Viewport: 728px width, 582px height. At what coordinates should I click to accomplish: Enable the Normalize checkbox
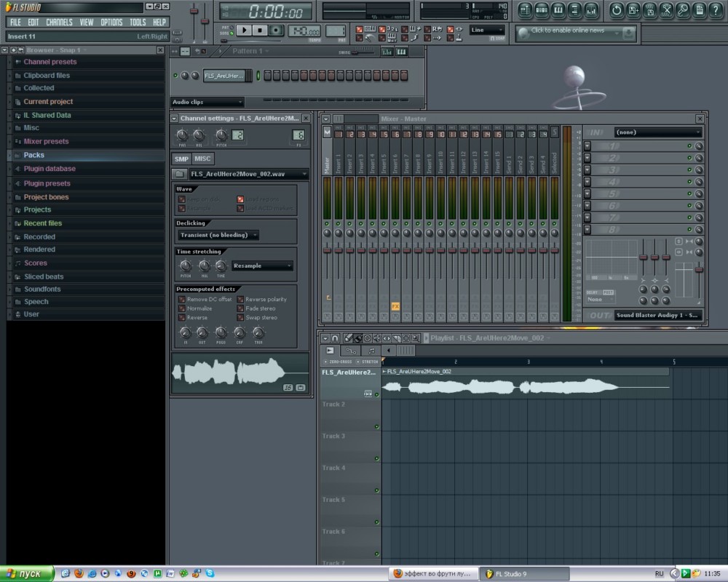point(181,308)
